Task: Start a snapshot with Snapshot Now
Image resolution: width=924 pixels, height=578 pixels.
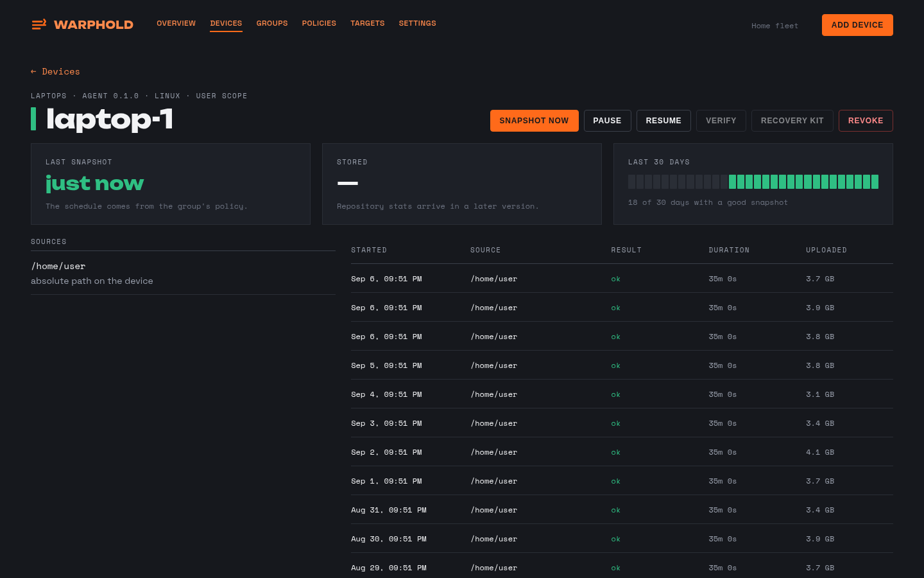Action: point(534,121)
